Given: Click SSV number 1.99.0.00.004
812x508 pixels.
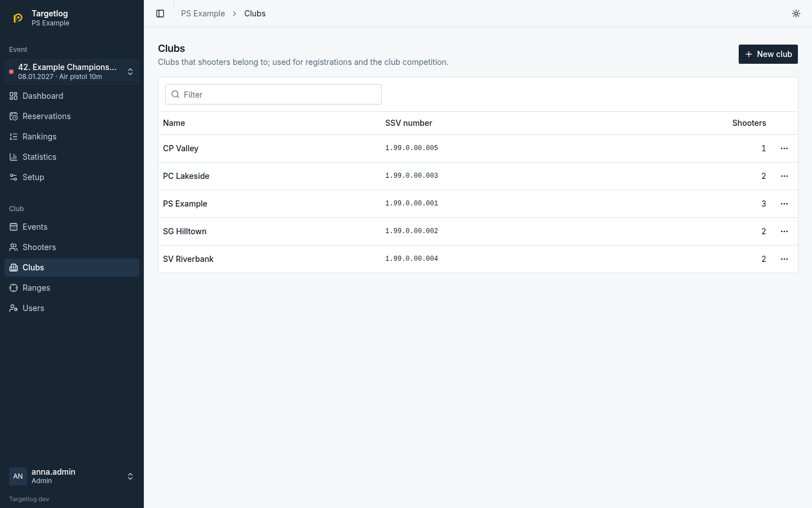Looking at the screenshot, I should [x=412, y=259].
